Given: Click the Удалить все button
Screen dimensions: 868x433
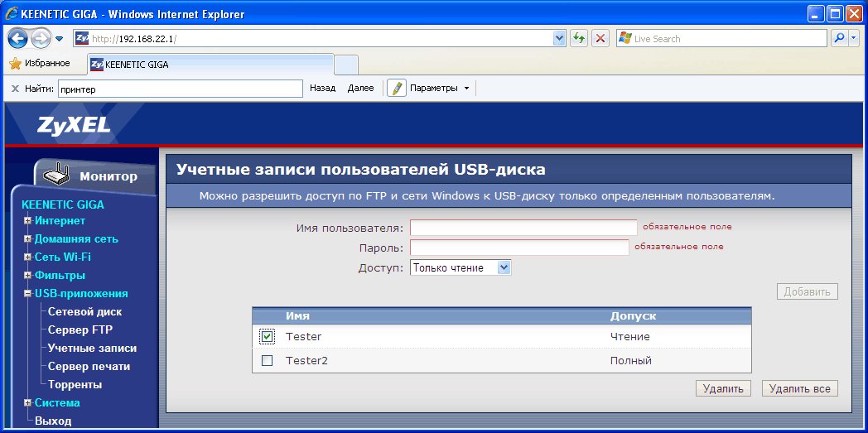Looking at the screenshot, I should [x=799, y=388].
